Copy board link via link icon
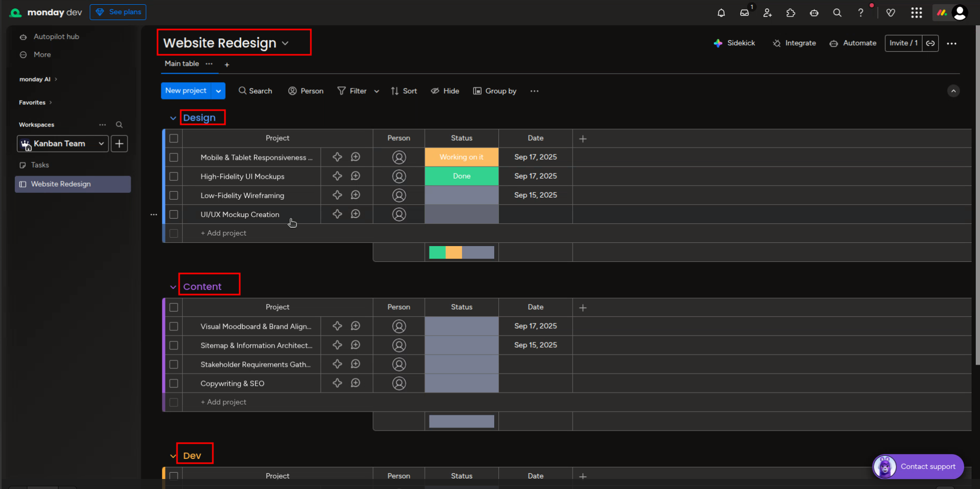Screen dimensions: 980x489 tap(930, 43)
